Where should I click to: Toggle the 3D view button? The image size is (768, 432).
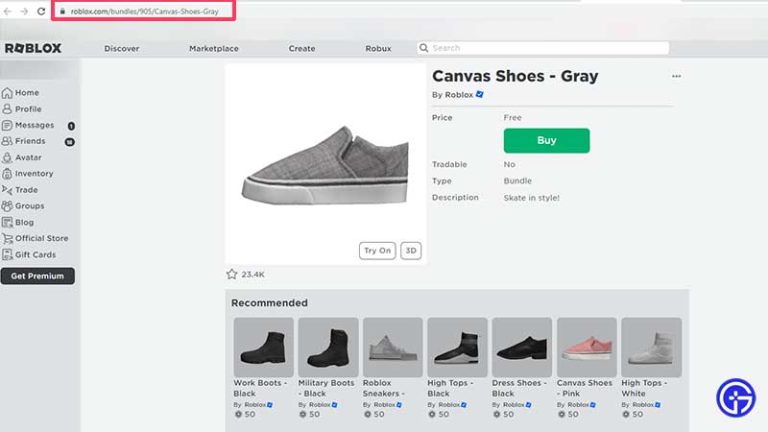[410, 251]
